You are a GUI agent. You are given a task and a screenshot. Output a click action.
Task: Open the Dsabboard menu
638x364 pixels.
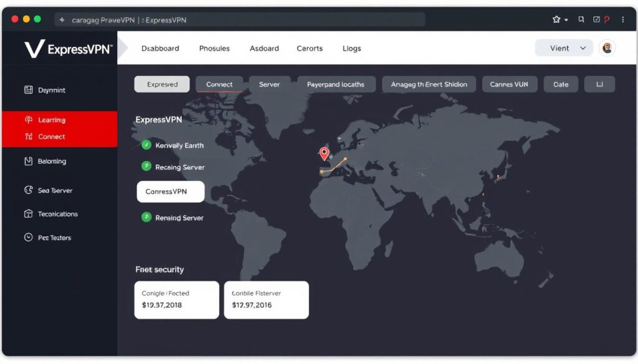pyautogui.click(x=160, y=49)
